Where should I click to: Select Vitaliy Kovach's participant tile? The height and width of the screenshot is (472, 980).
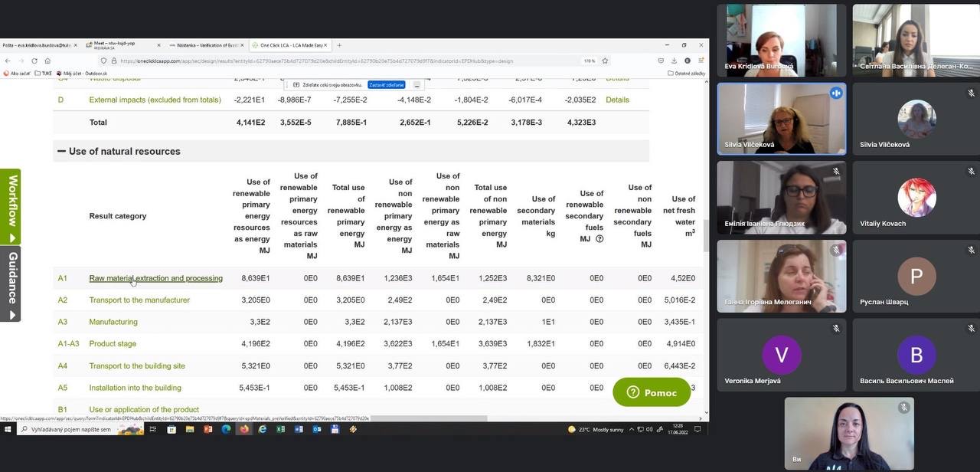[x=916, y=198]
